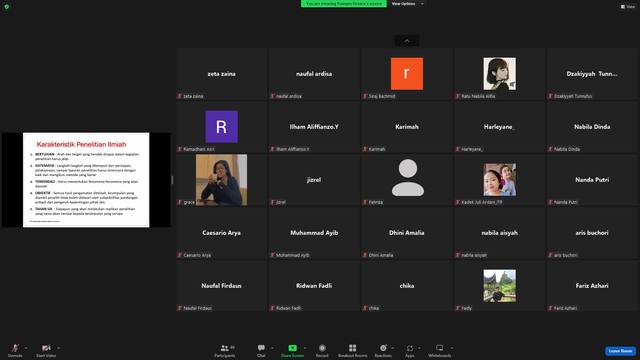Click Kadek Juli Ardani_ITP profile photo
The height and width of the screenshot is (360, 640).
500,180
